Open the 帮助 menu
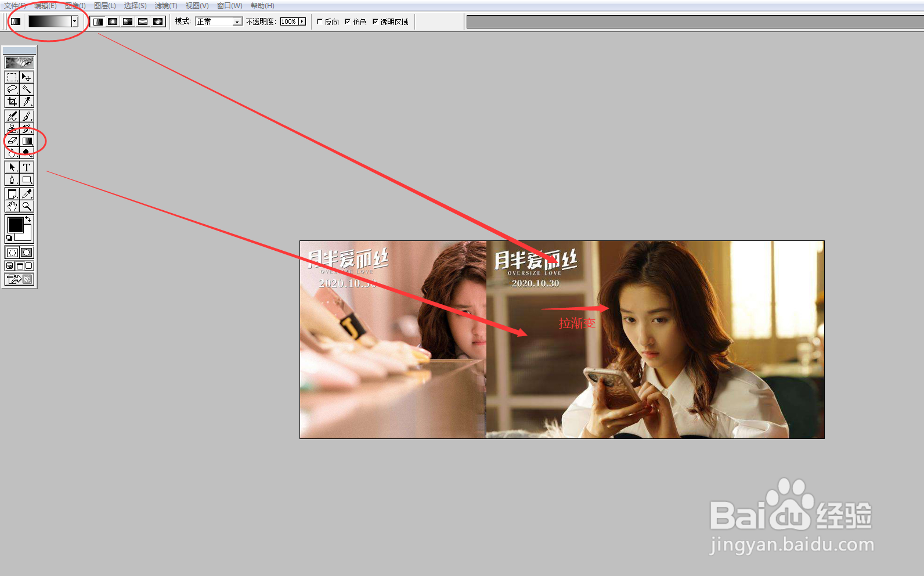 pos(262,6)
